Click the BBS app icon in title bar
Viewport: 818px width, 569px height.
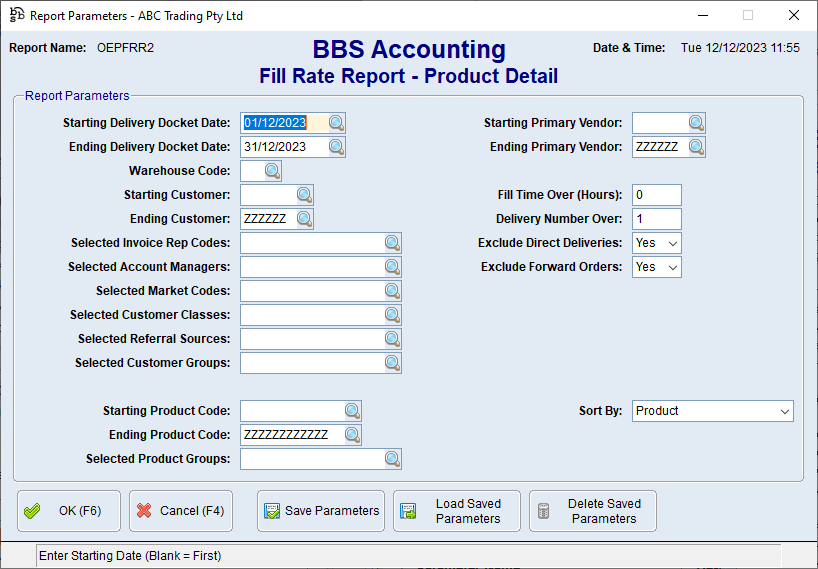(17, 15)
